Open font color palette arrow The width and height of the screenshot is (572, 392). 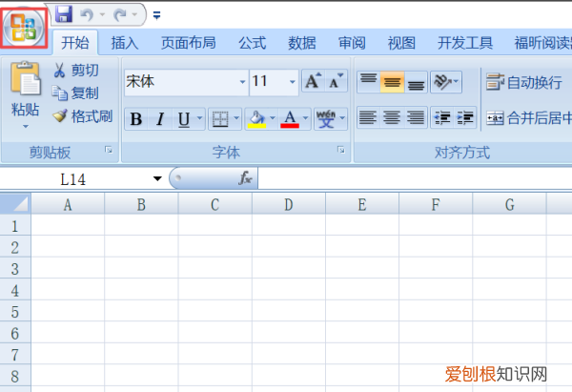[x=306, y=118]
